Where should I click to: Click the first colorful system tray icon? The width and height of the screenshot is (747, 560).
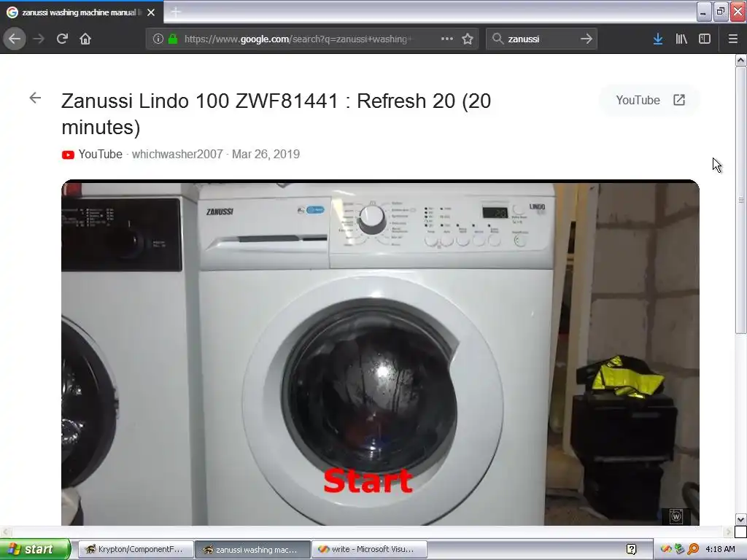[666, 549]
